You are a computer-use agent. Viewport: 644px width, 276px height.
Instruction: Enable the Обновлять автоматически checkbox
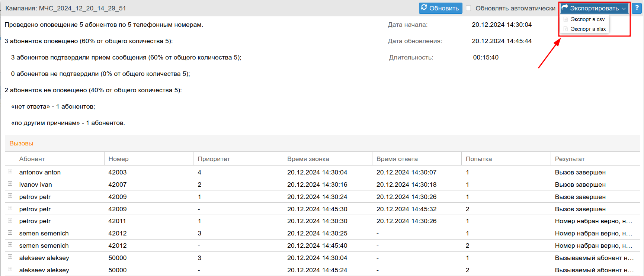468,8
